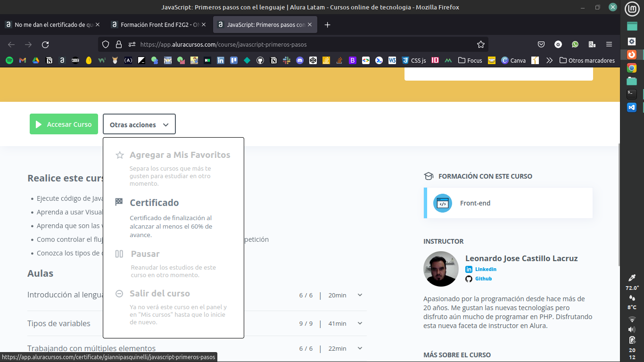Open Firefox application menu (hamburger)
The image size is (644, 362).
[x=609, y=44]
